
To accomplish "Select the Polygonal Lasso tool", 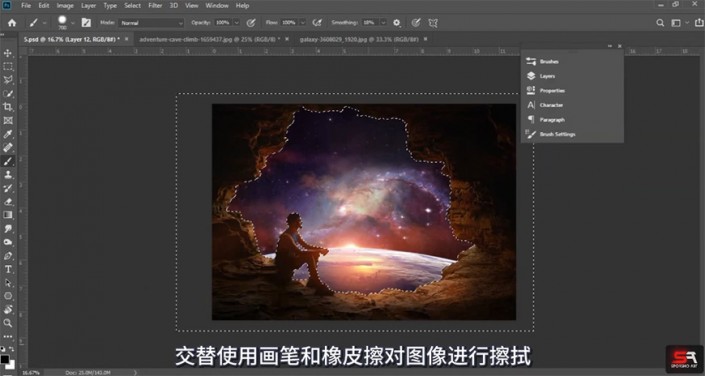I will pyautogui.click(x=8, y=80).
